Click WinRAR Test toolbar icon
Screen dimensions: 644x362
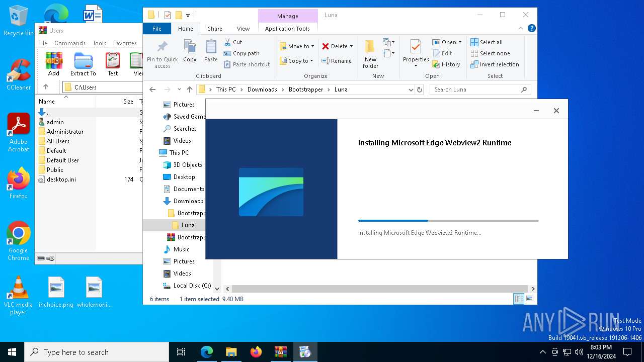(113, 64)
